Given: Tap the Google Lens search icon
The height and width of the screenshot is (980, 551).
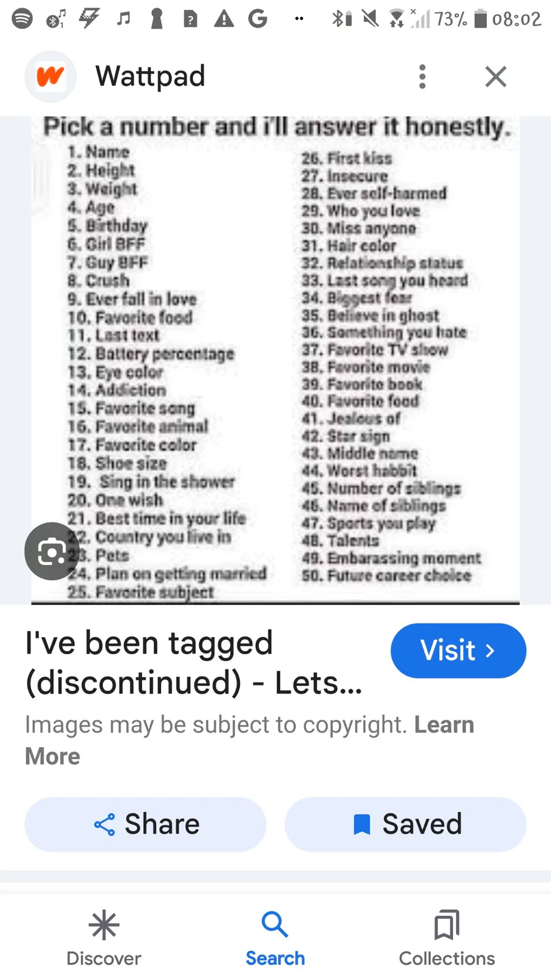Looking at the screenshot, I should [x=52, y=551].
